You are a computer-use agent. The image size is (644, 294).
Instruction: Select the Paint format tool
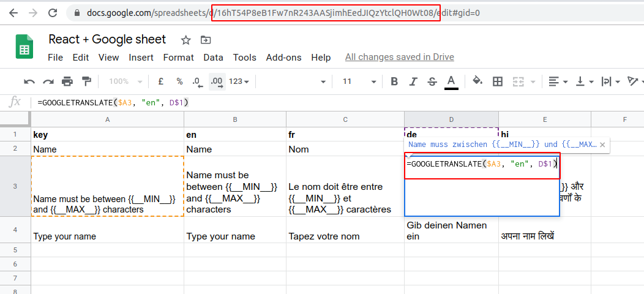click(86, 81)
